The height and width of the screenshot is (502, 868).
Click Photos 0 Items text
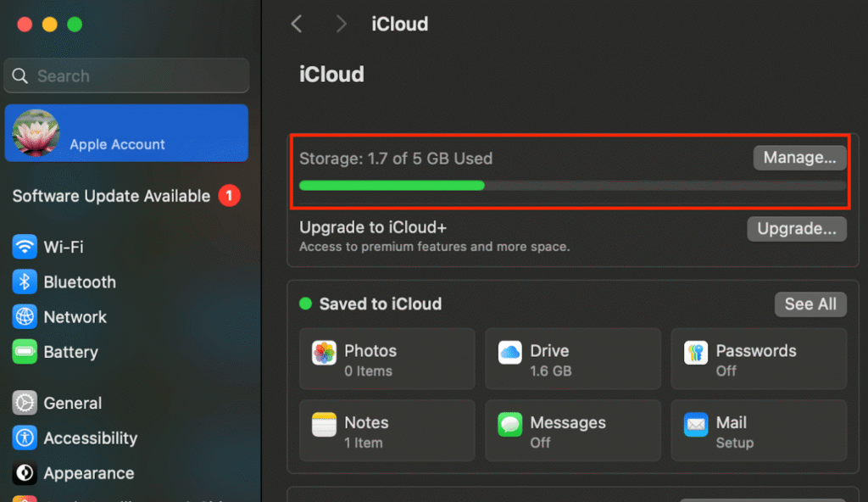368,371
